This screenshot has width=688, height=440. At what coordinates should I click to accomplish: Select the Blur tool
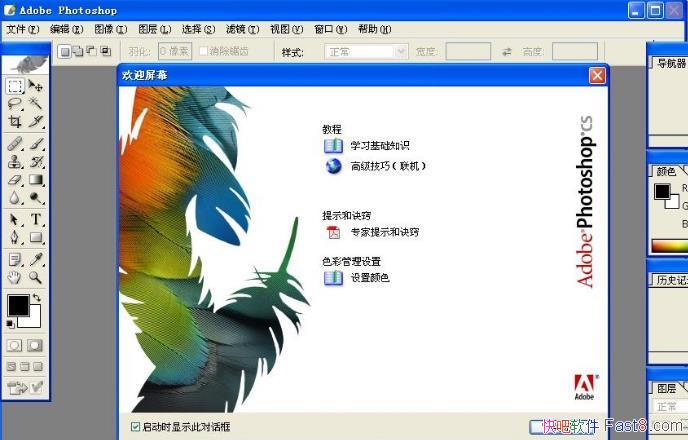click(x=15, y=198)
